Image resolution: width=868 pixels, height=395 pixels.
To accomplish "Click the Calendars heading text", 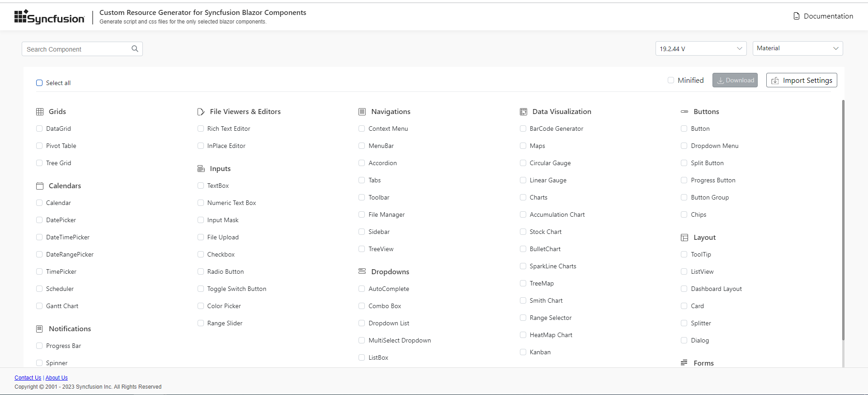I will click(x=65, y=186).
